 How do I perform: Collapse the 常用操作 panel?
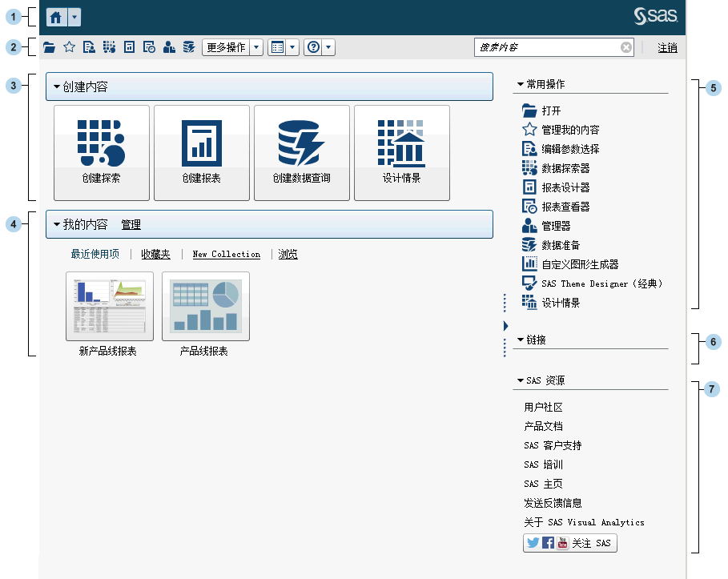521,84
